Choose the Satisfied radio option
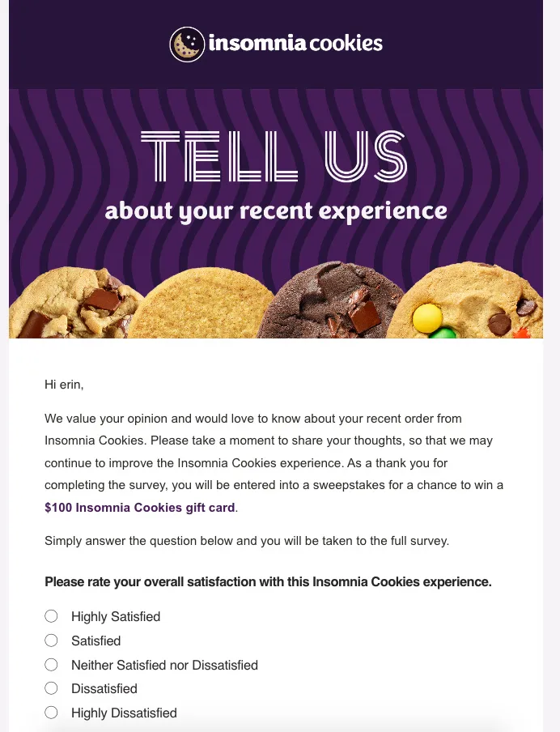 [52, 640]
